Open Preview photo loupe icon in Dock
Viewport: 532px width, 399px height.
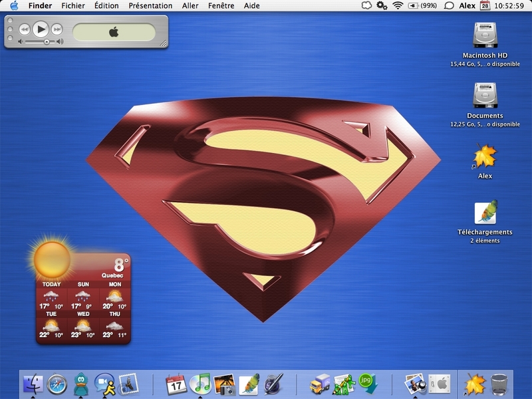click(415, 384)
